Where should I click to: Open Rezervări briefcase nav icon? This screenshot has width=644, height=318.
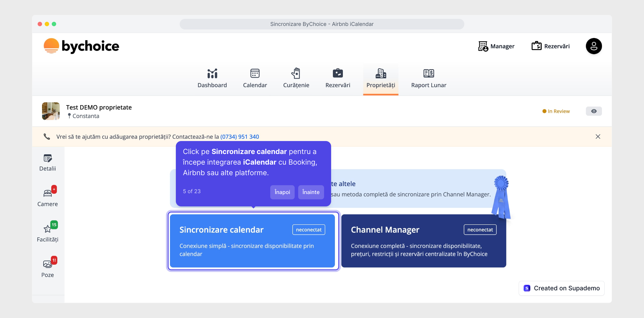pyautogui.click(x=338, y=73)
